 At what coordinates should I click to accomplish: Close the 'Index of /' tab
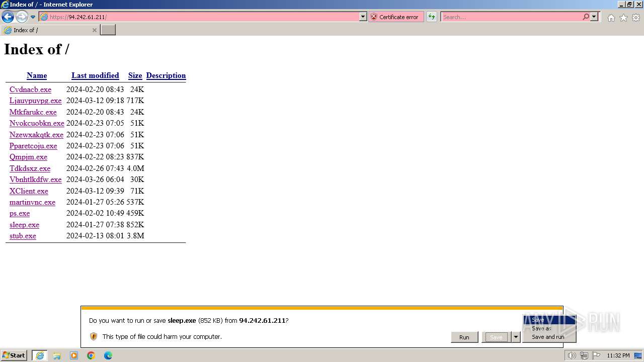[94, 30]
